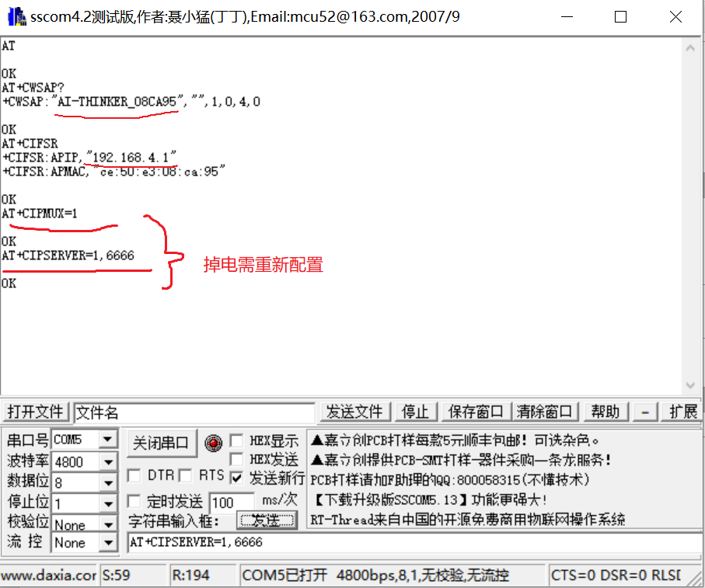
Task: Minimize the sscom window
Action: 567,17
